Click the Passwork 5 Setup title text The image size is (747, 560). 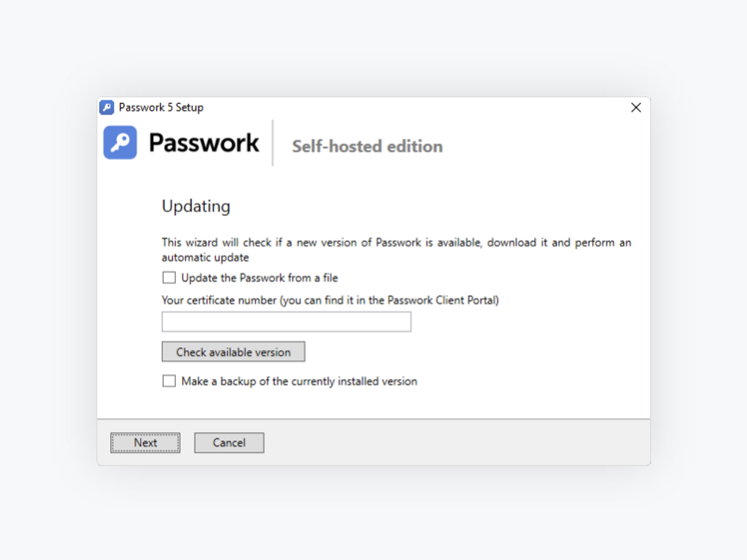pos(161,107)
